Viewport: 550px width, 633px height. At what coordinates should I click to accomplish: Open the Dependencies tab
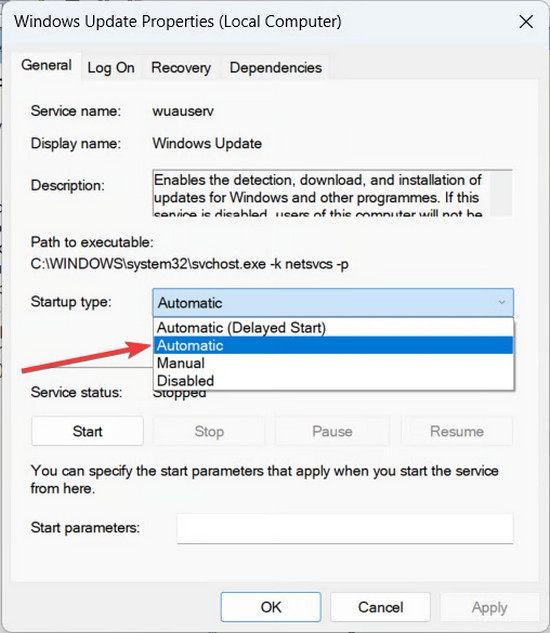tap(275, 67)
